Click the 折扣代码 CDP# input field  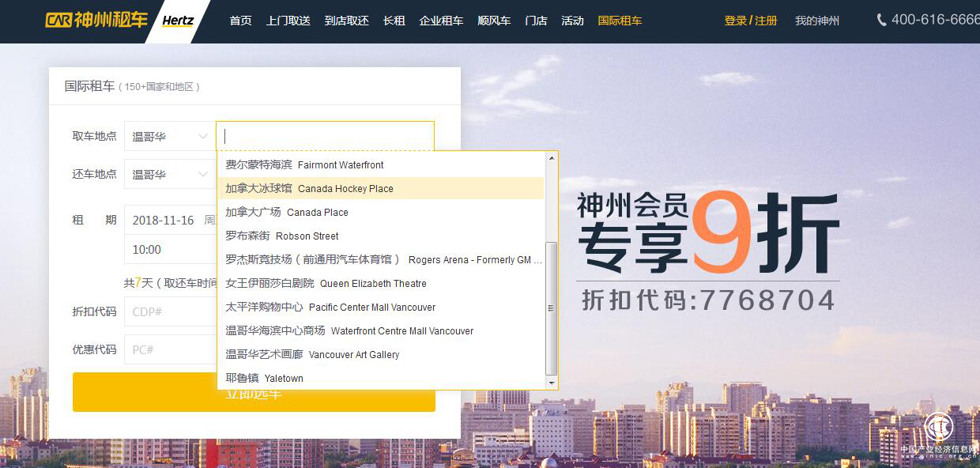tap(169, 311)
